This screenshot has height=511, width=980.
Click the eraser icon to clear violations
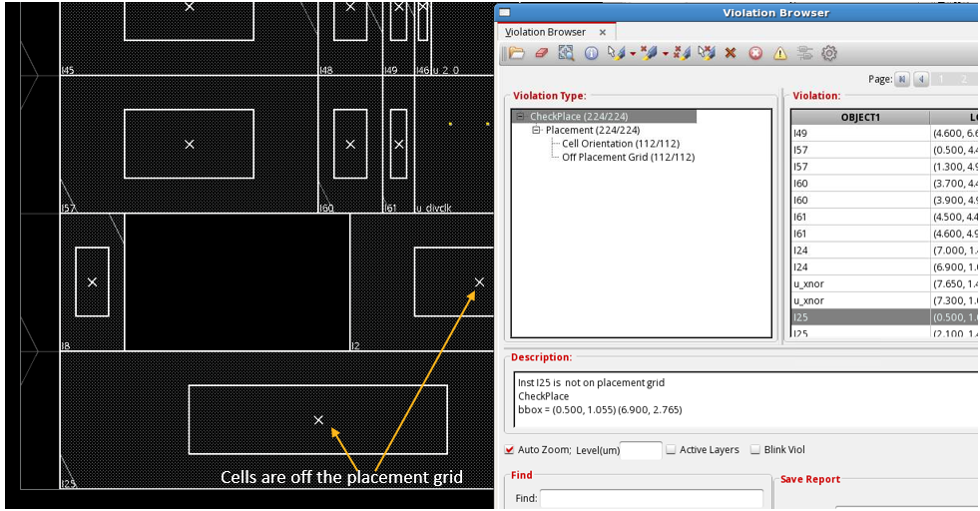click(541, 53)
